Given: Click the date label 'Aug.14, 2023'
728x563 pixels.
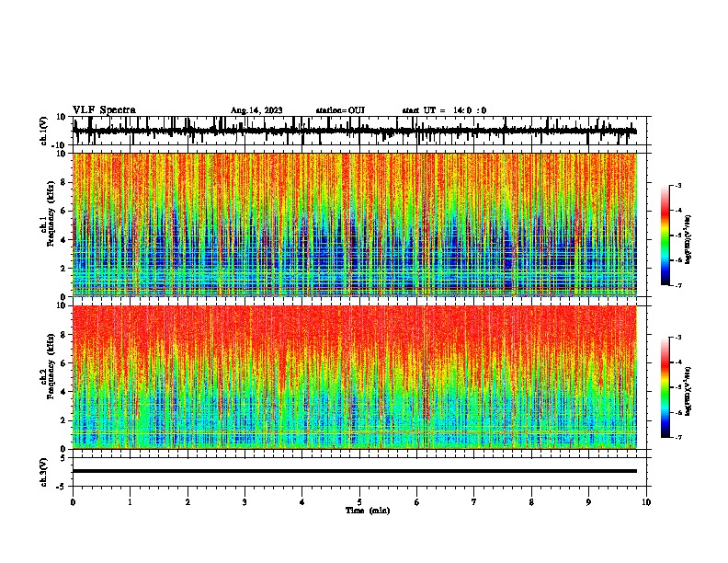Looking at the screenshot, I should click(256, 110).
